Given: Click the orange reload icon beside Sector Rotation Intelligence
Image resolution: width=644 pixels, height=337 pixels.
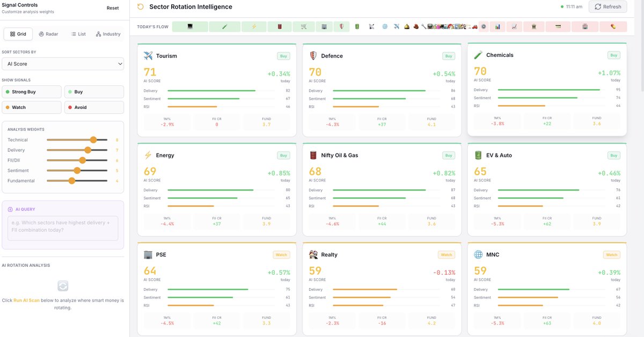Looking at the screenshot, I should coord(141,7).
